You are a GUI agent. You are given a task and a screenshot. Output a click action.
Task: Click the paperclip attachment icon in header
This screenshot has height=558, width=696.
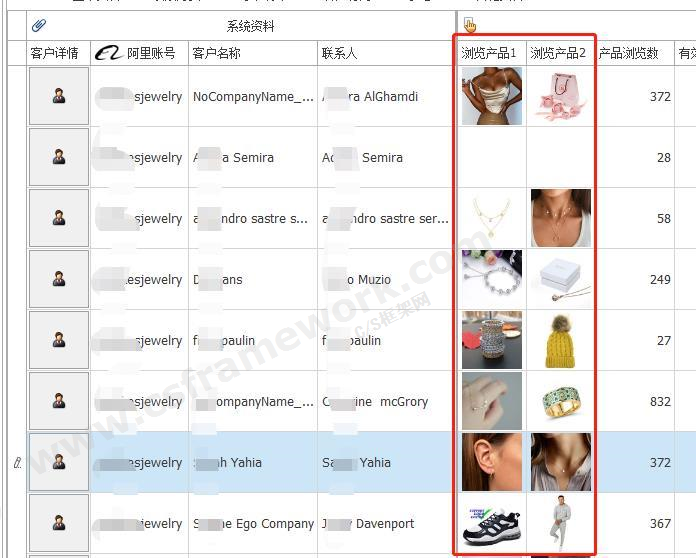(x=39, y=26)
